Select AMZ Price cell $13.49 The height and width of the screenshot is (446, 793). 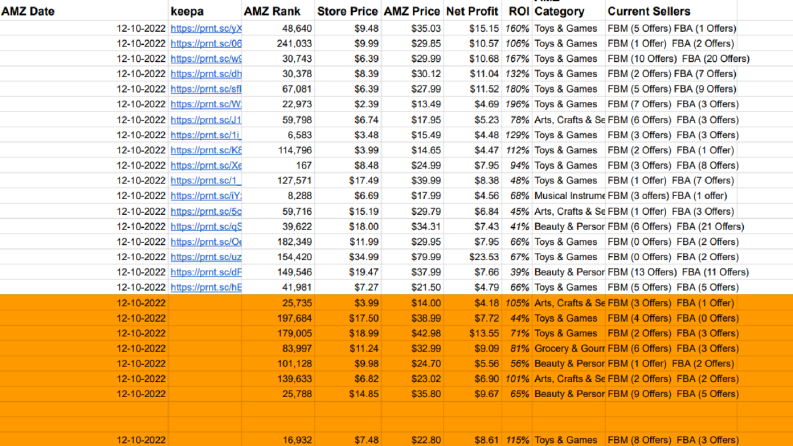click(412, 104)
